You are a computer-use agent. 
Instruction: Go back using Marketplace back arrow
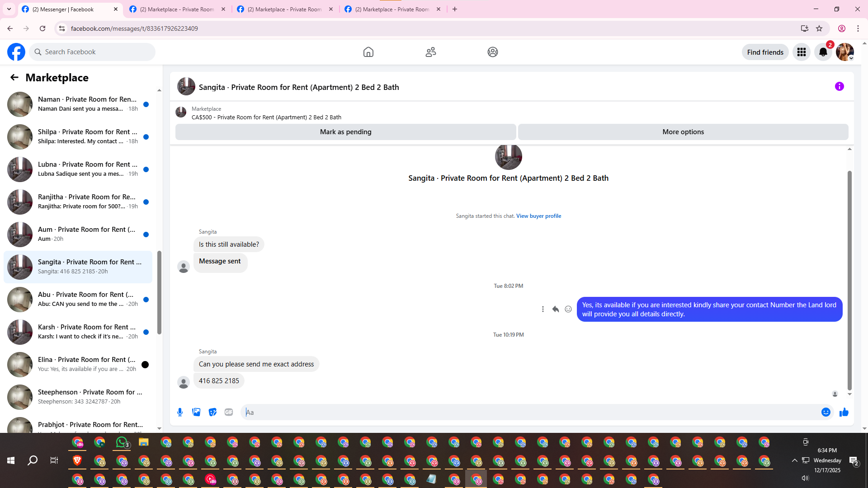(x=14, y=77)
